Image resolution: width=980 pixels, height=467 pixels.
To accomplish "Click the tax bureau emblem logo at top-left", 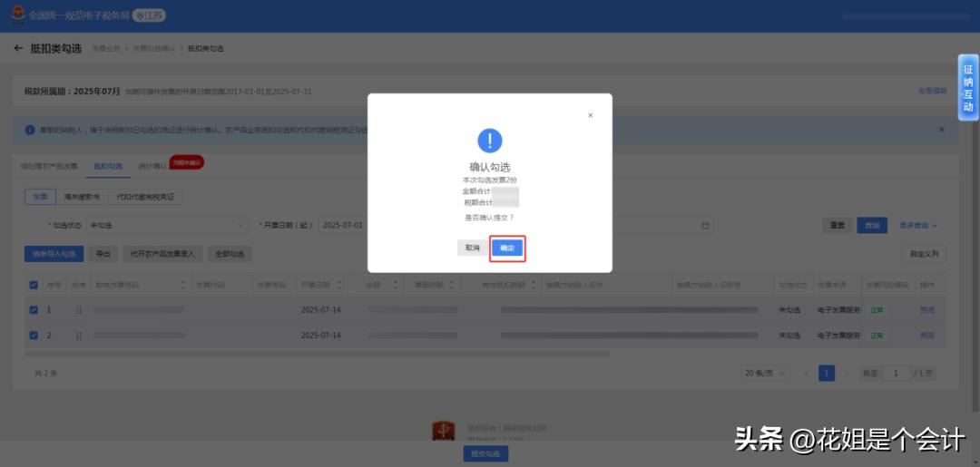I will point(18,15).
